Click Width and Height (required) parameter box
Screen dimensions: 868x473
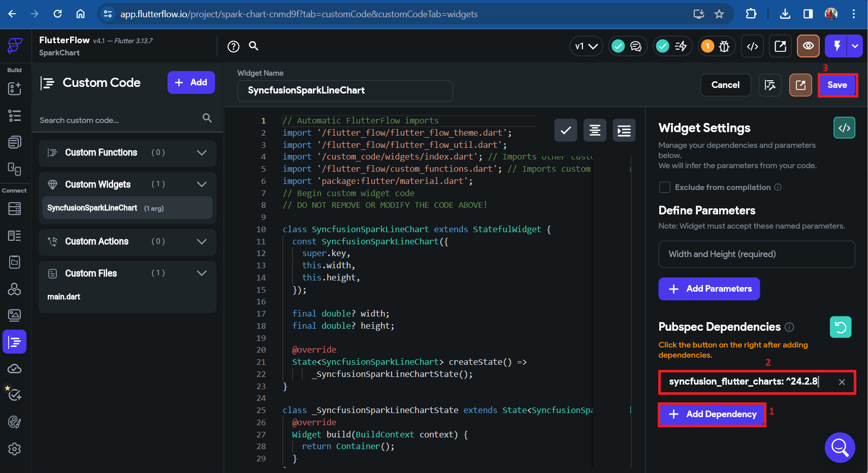pos(757,254)
